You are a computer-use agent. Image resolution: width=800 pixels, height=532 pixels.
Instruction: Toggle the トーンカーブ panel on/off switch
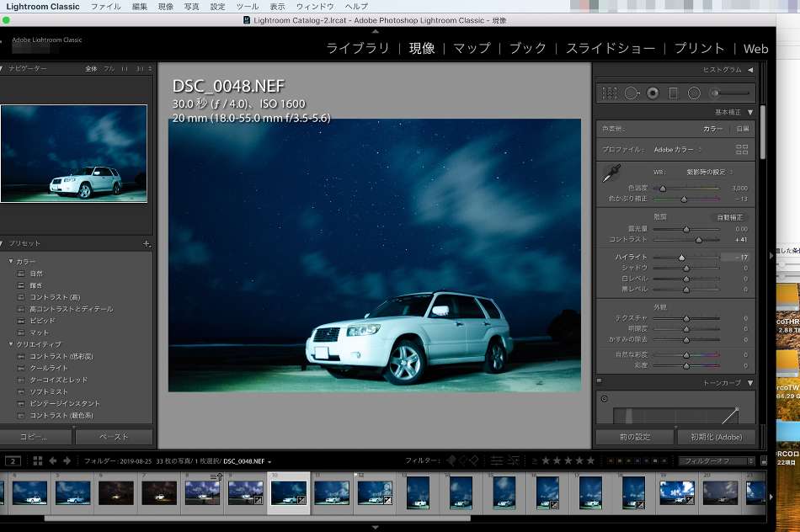[x=599, y=382]
